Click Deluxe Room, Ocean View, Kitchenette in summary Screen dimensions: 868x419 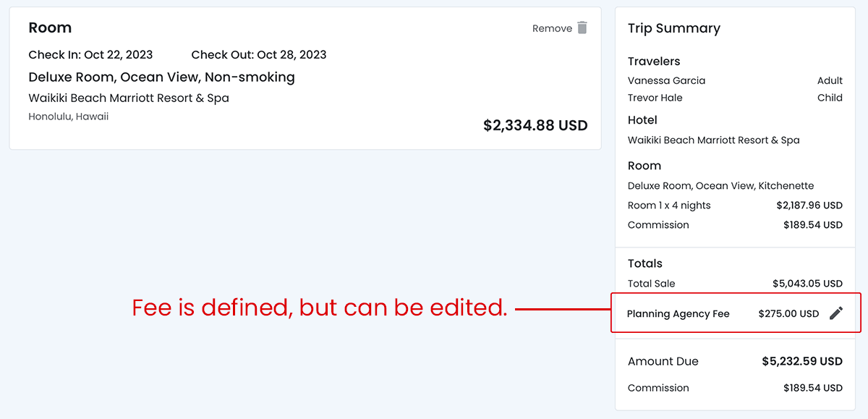tap(720, 186)
